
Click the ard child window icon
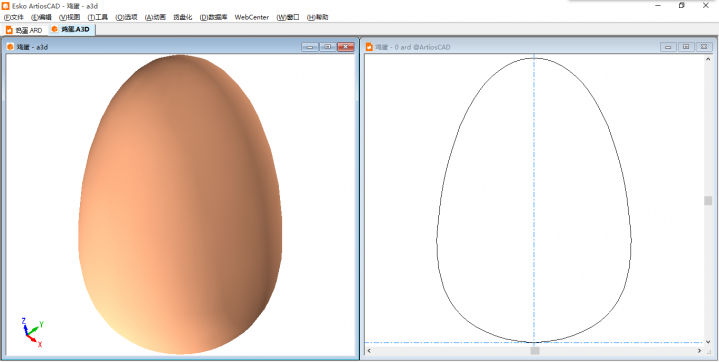369,47
